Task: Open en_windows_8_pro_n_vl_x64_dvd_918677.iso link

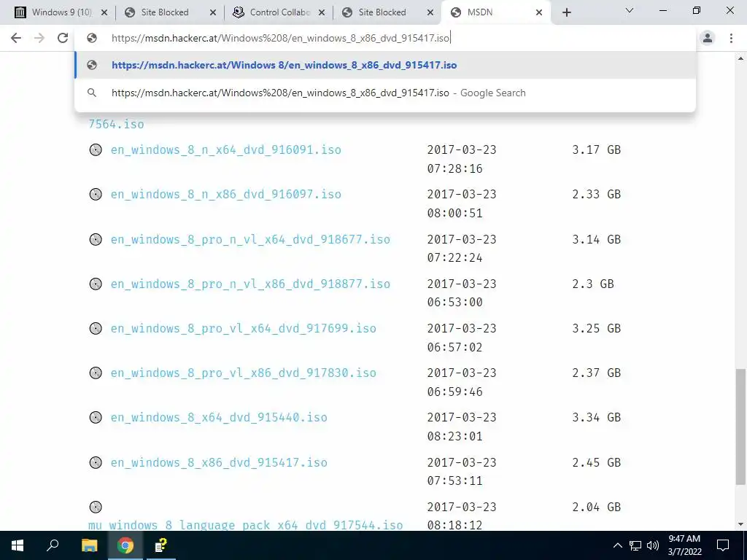Action: (x=251, y=239)
